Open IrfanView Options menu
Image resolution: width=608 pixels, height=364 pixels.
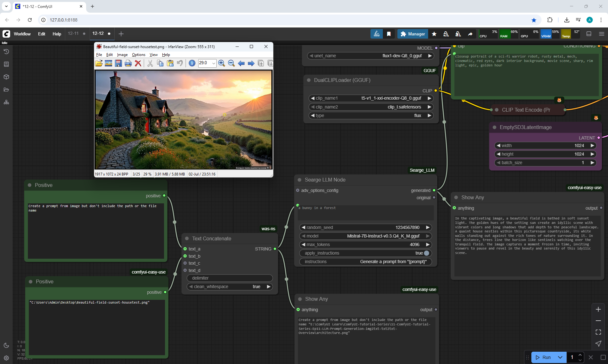138,55
